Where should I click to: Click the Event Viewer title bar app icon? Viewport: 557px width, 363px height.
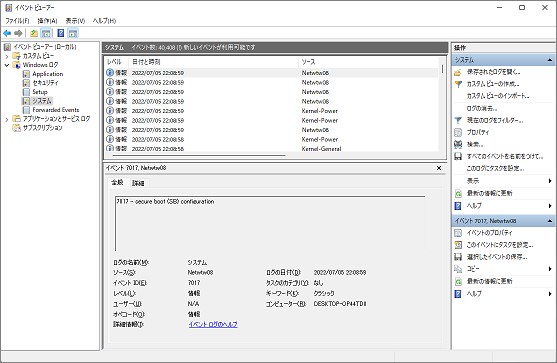(9, 7)
